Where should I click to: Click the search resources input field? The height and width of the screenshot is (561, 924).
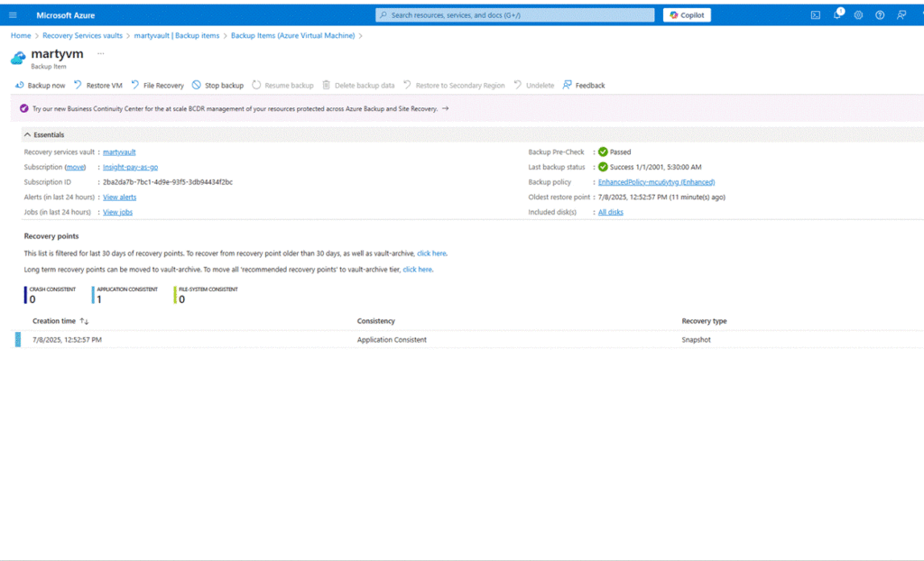(514, 15)
